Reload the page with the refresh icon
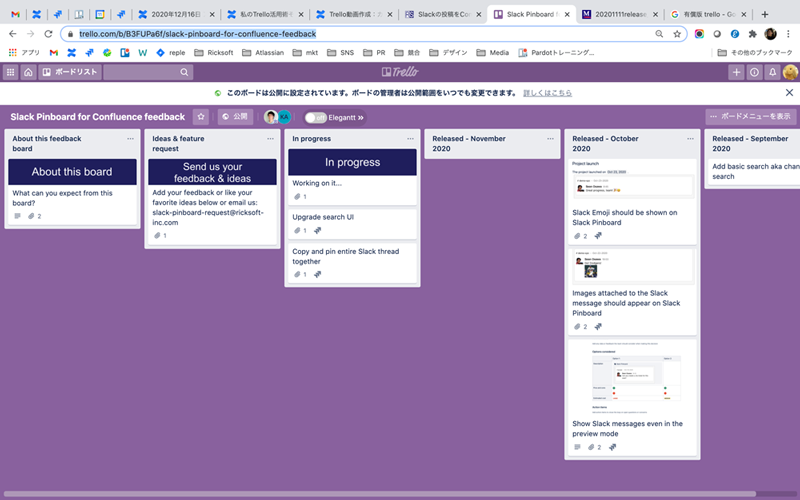 (x=48, y=34)
